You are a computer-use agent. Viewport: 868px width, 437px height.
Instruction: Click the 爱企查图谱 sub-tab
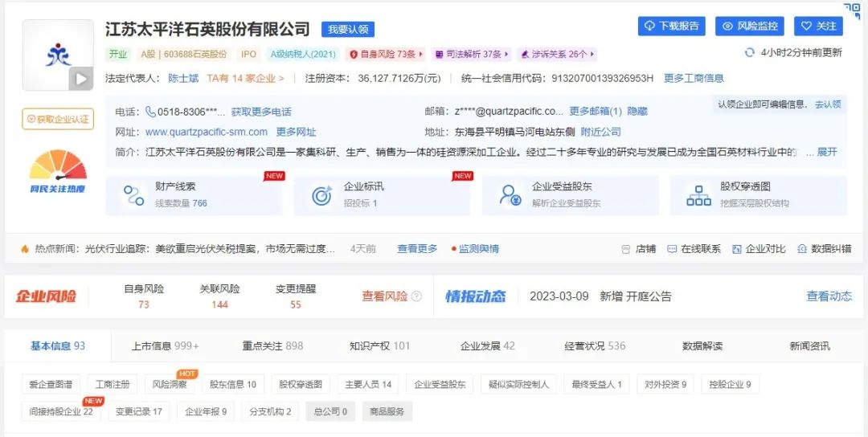coord(51,384)
